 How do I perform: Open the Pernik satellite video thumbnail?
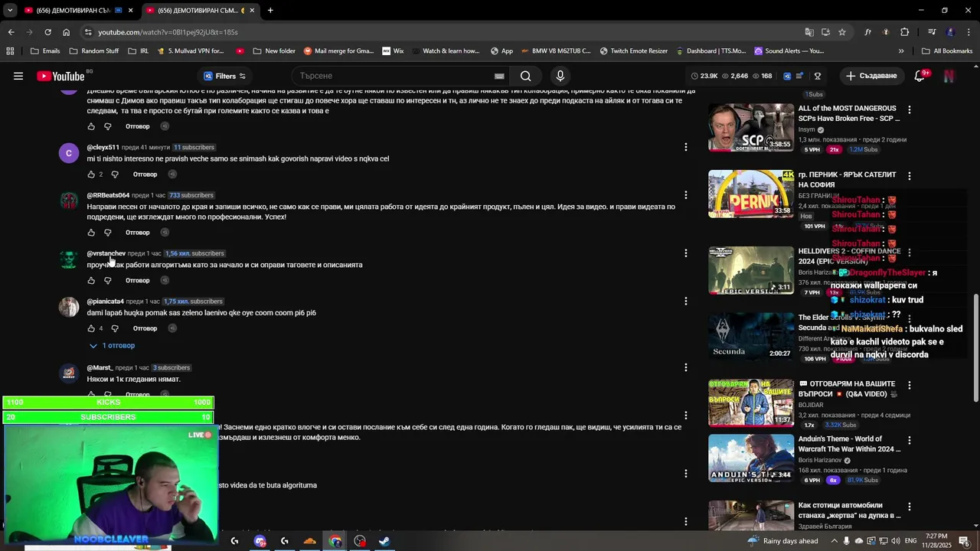pyautogui.click(x=751, y=194)
